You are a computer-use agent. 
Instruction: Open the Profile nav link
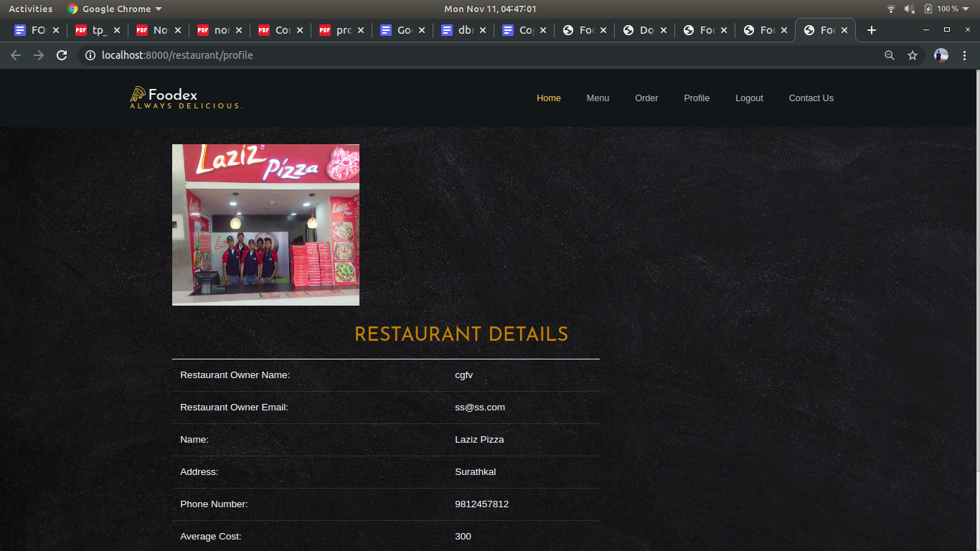697,98
